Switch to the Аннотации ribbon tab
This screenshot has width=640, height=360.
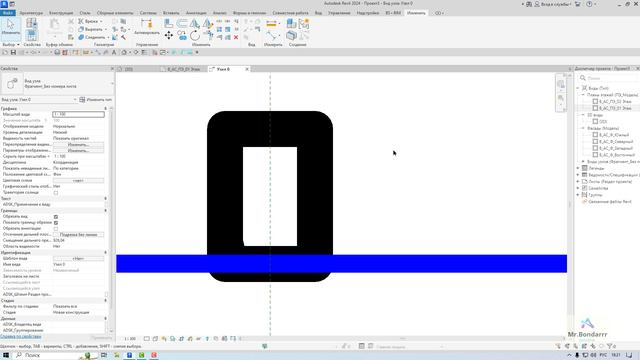click(196, 13)
